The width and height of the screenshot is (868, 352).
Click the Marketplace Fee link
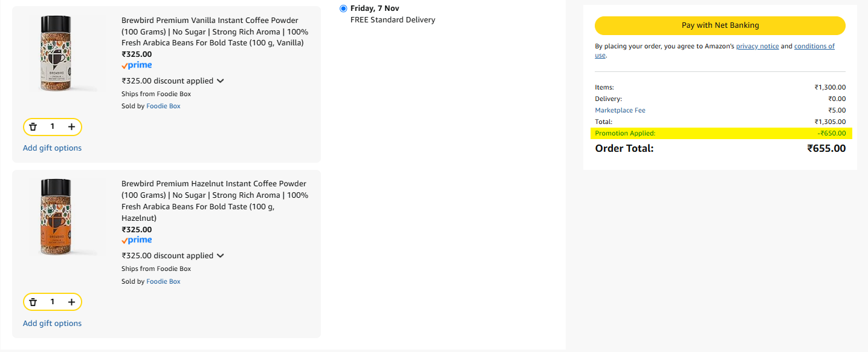620,110
